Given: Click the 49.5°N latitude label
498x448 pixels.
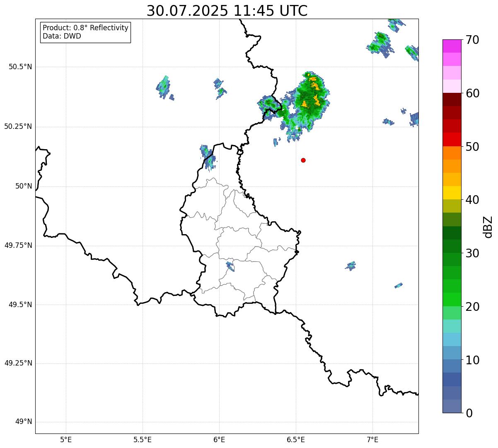Looking at the screenshot, I should coord(21,305).
